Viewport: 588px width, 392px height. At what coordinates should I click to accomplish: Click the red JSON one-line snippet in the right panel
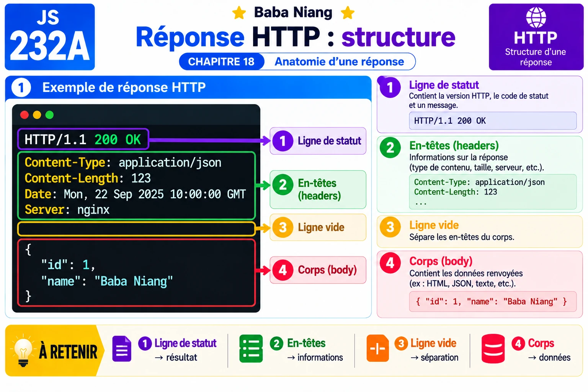493,302
